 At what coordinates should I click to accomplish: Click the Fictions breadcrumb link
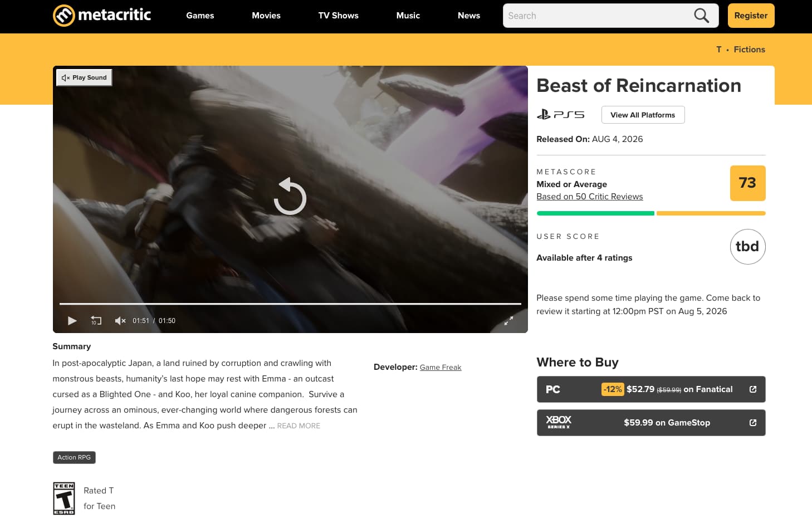coord(750,50)
